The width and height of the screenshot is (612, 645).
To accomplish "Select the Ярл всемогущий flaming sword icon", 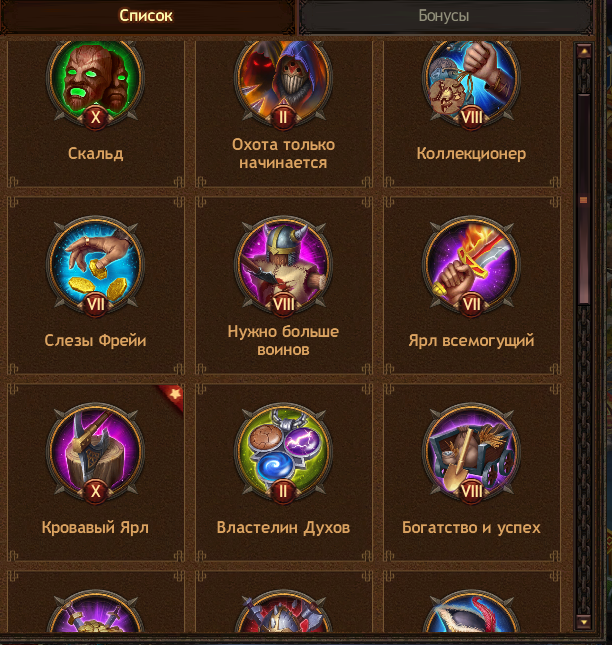I will (x=471, y=266).
